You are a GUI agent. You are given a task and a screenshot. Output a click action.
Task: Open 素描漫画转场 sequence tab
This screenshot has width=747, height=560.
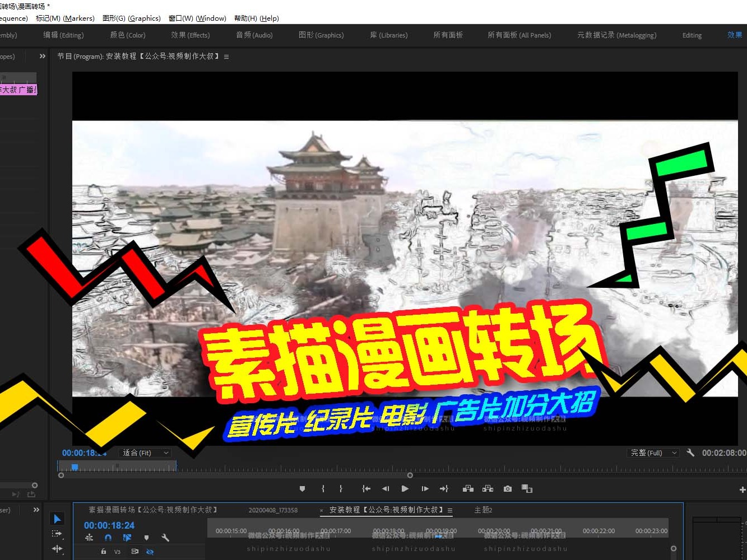click(x=153, y=510)
